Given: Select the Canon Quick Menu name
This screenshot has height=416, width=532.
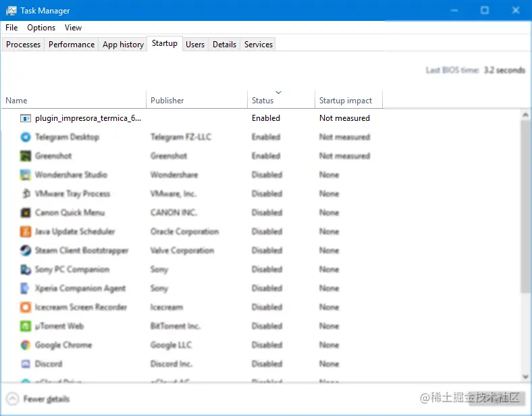Looking at the screenshot, I should (70, 213).
